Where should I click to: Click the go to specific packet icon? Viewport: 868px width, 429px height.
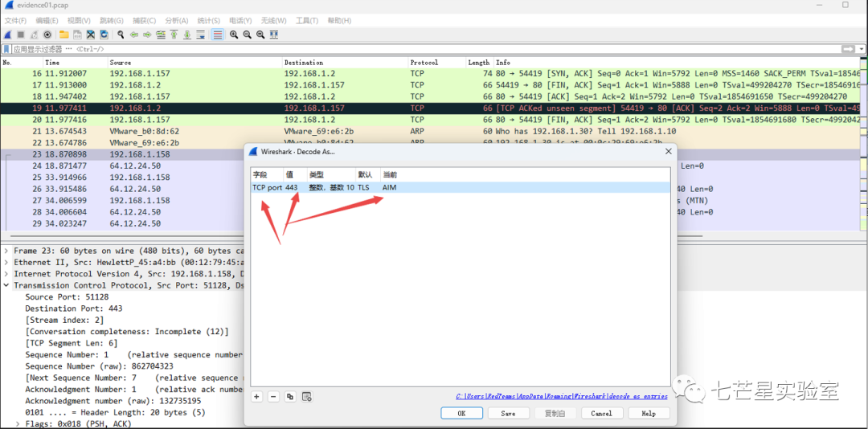(161, 35)
